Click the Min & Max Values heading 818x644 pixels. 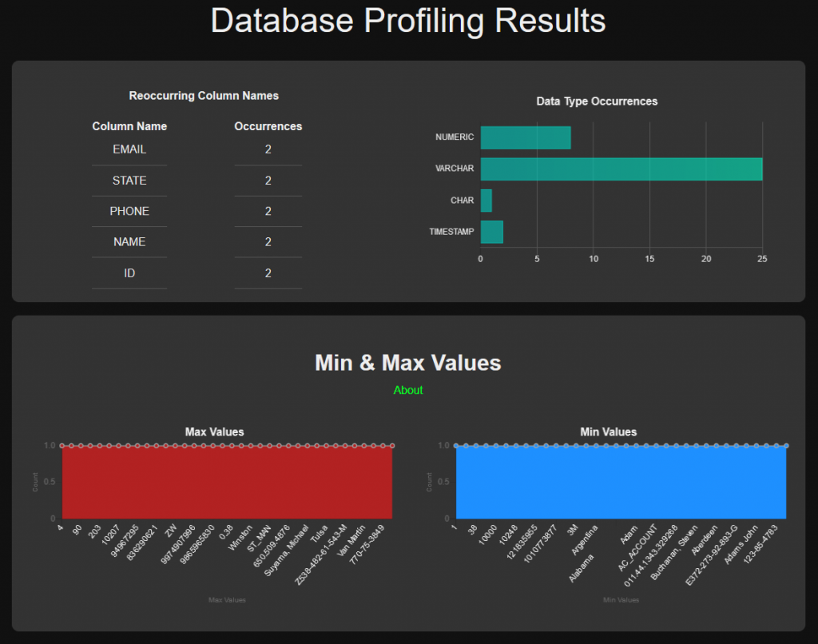tap(407, 363)
